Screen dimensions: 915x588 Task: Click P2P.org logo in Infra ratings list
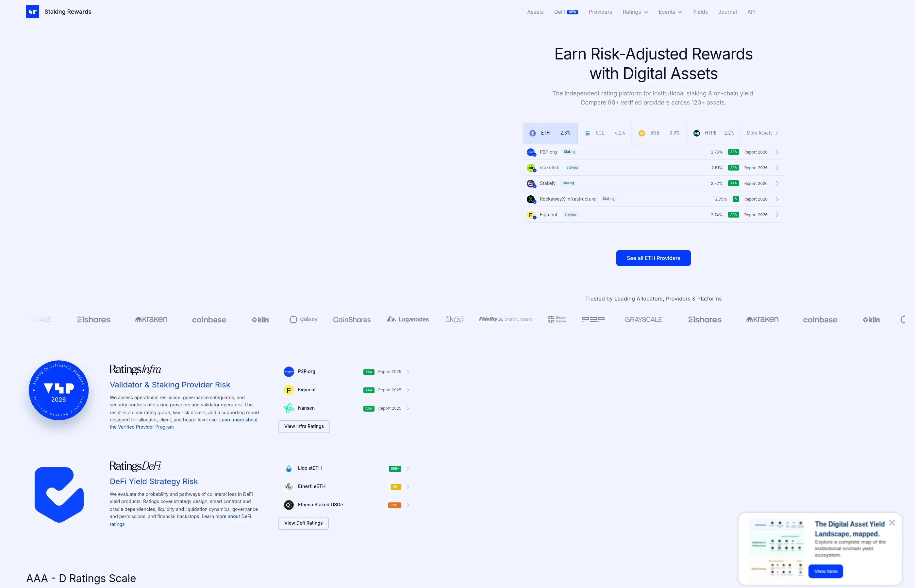[289, 372]
